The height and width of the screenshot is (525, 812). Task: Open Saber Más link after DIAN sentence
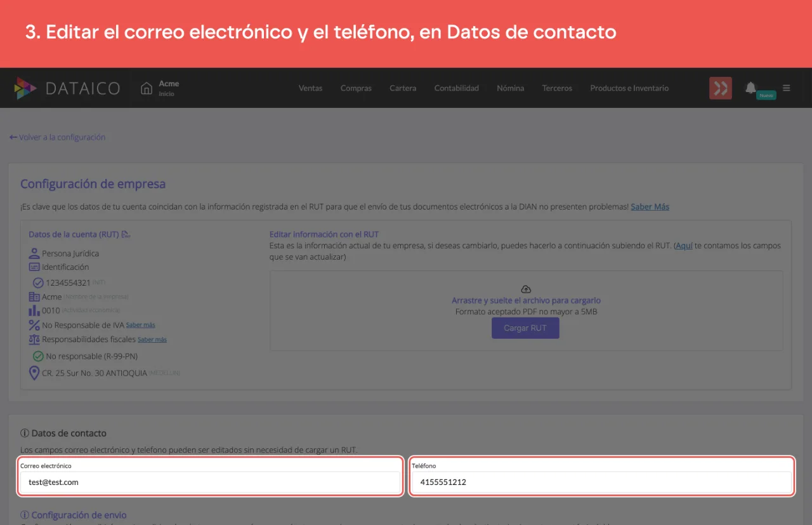click(650, 206)
